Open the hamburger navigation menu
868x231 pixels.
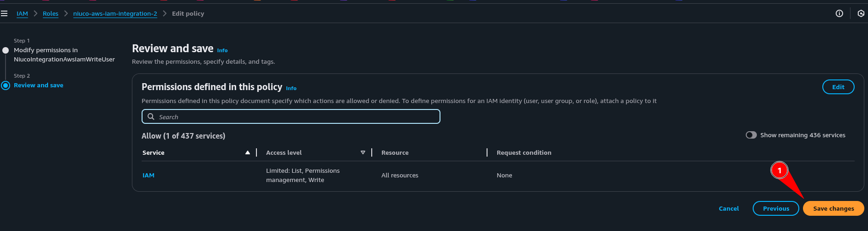(x=4, y=14)
